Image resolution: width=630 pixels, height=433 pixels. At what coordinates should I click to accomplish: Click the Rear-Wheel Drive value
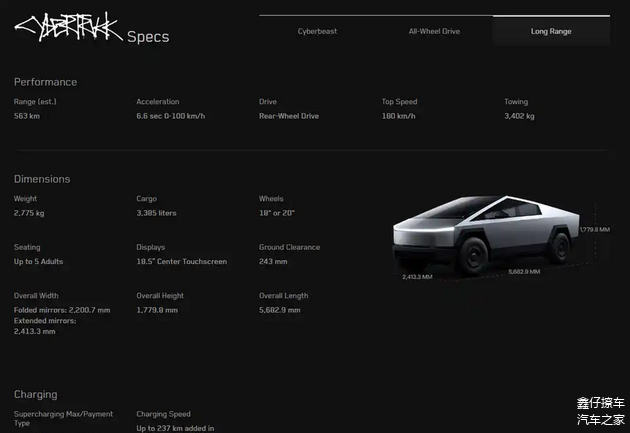(x=289, y=116)
